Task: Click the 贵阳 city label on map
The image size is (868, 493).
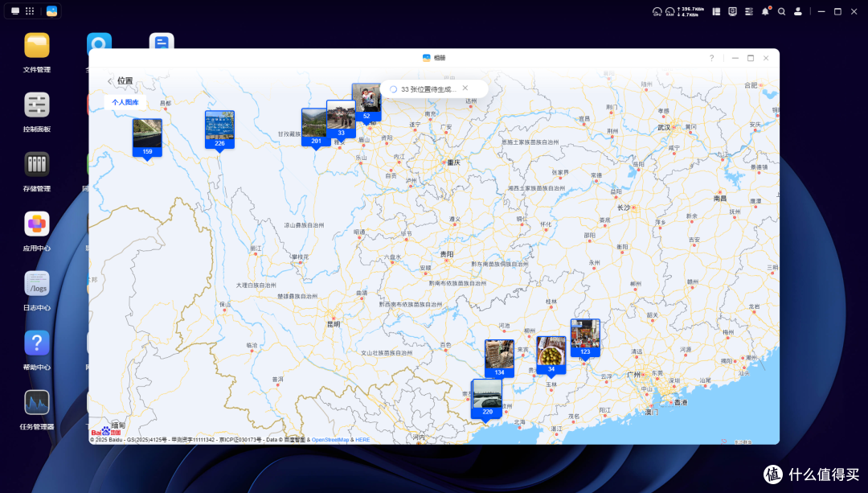Action: (447, 253)
